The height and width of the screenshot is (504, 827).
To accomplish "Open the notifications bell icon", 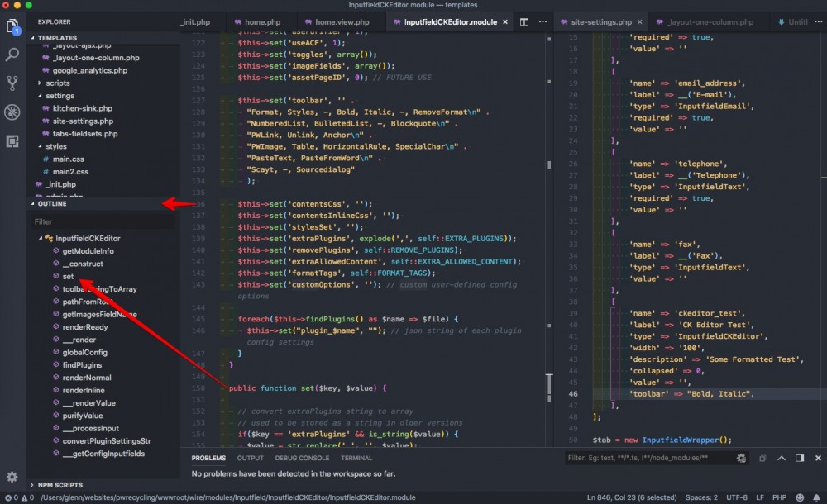I will [819, 497].
